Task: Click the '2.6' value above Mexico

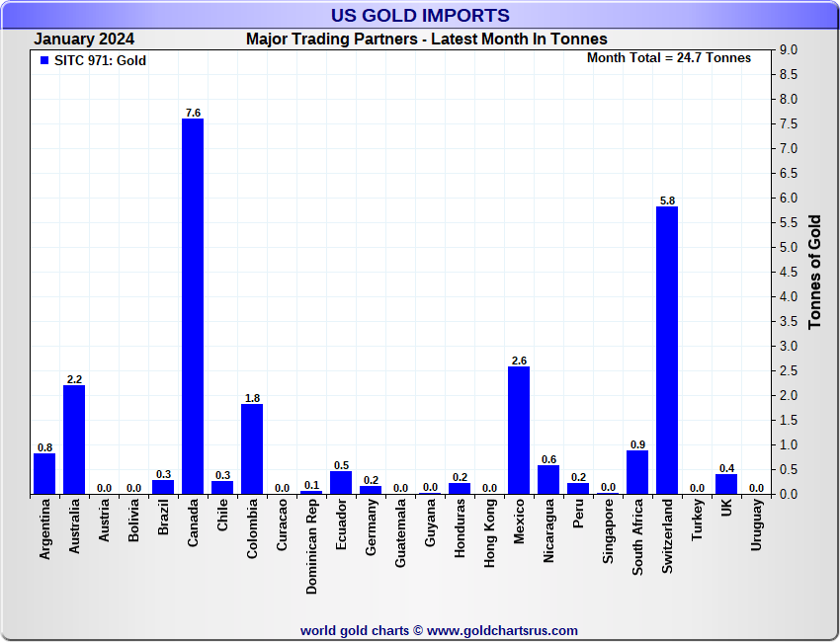Action: click(519, 361)
